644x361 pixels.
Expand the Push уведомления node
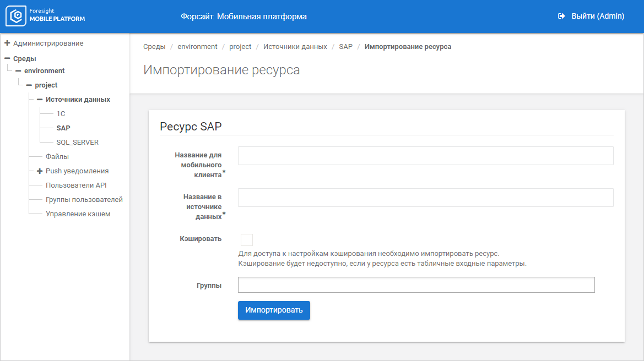click(x=40, y=171)
